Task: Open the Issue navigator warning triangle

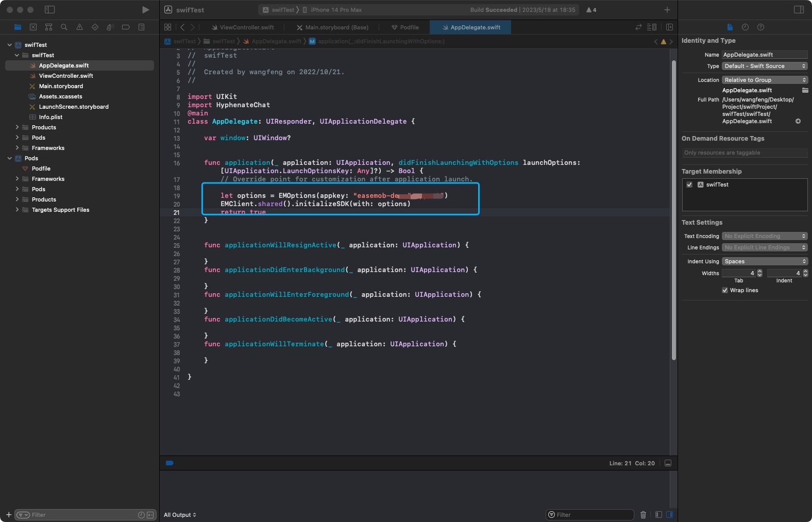Action: (x=79, y=27)
